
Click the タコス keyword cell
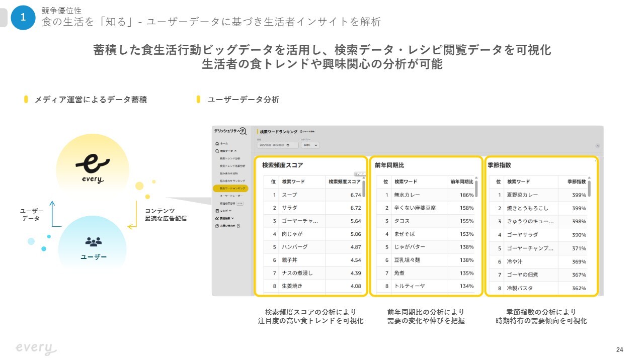click(x=402, y=221)
